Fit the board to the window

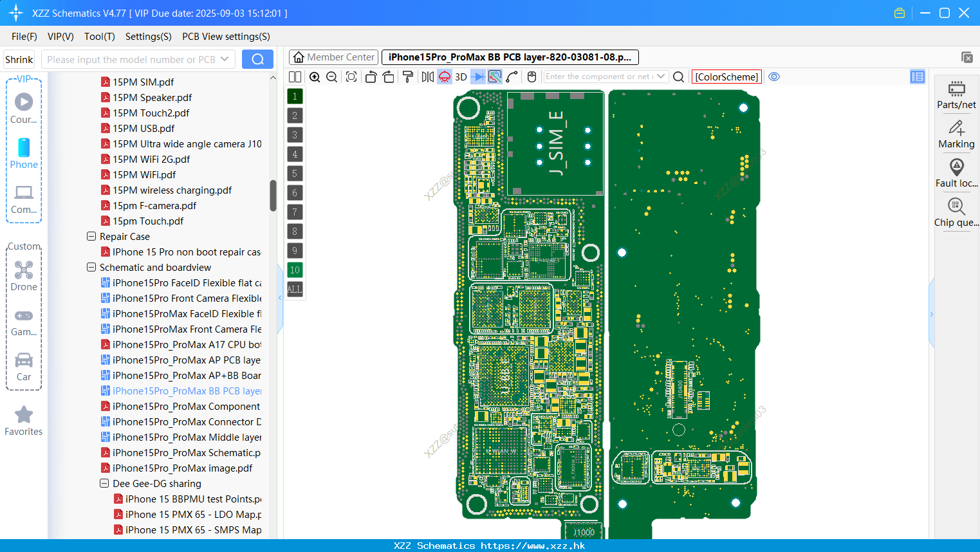(x=351, y=77)
